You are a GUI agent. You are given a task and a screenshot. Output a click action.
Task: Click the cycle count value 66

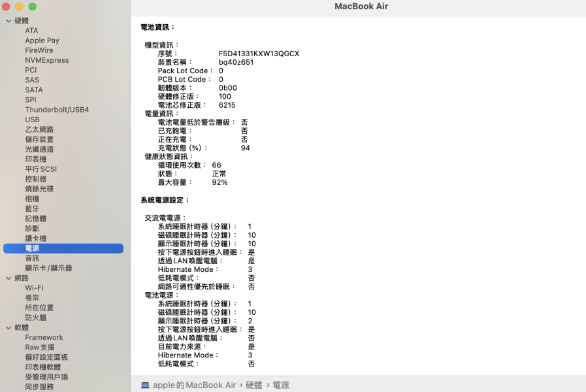click(216, 165)
